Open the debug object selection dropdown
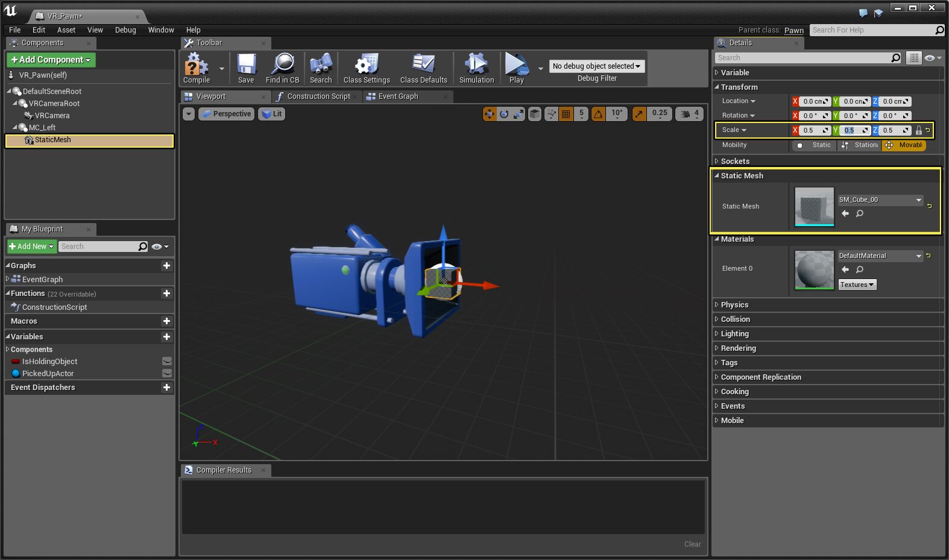The image size is (949, 560). click(x=596, y=66)
